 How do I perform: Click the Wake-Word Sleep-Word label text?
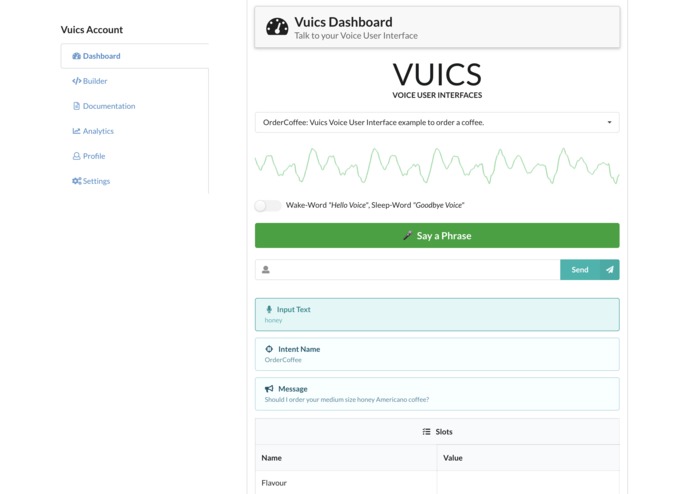[x=375, y=205]
